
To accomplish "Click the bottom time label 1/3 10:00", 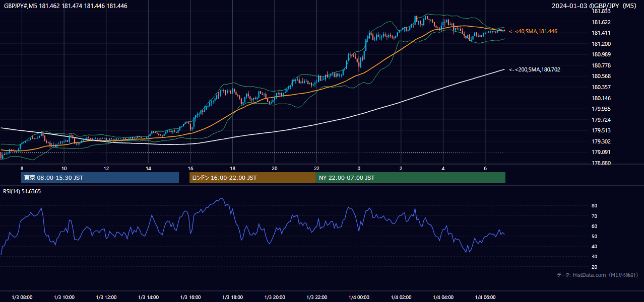I will pyautogui.click(x=64, y=297).
